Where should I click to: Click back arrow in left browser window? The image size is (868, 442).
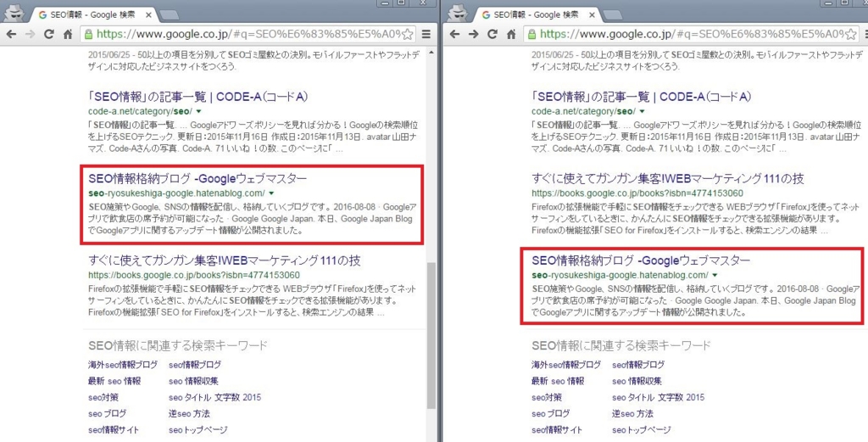(x=10, y=34)
